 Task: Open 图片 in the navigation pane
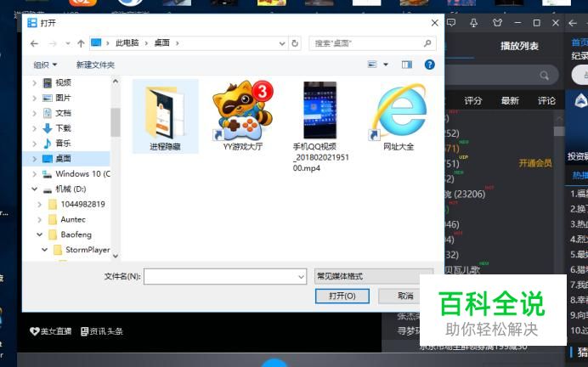click(64, 98)
